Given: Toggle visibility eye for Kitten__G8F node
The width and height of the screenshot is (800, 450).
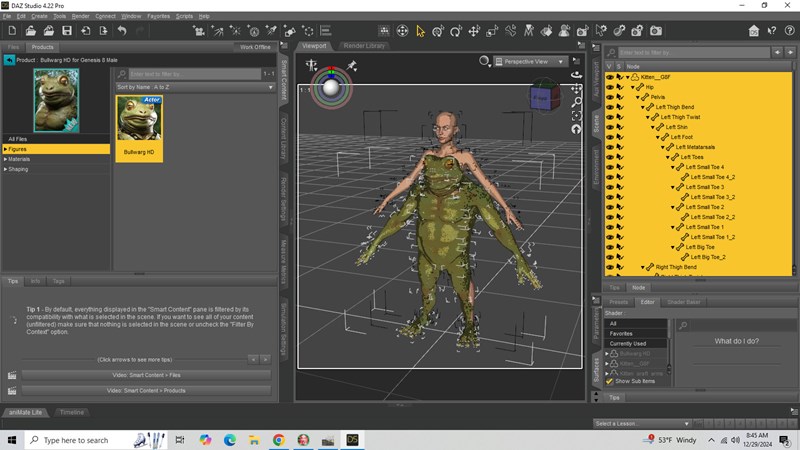Looking at the screenshot, I should [x=610, y=77].
